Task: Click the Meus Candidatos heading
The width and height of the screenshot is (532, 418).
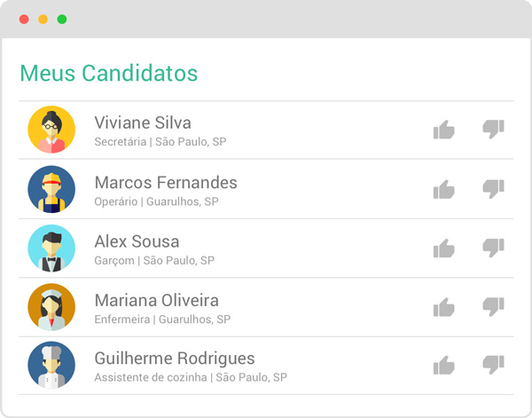Action: pyautogui.click(x=108, y=73)
